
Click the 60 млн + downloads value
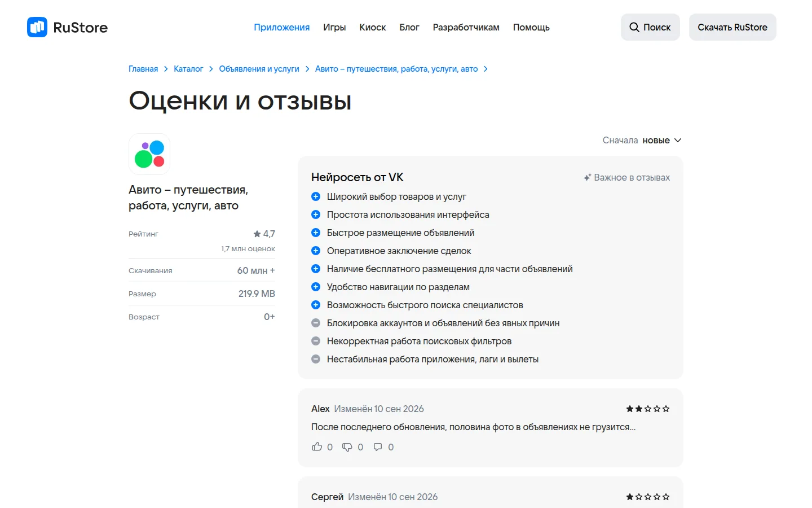(x=256, y=270)
